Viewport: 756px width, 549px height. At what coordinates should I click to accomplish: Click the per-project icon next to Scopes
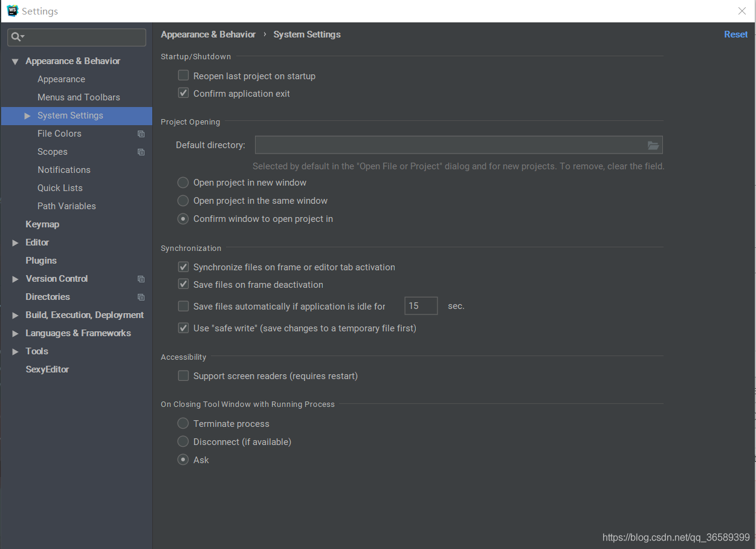[x=141, y=152]
